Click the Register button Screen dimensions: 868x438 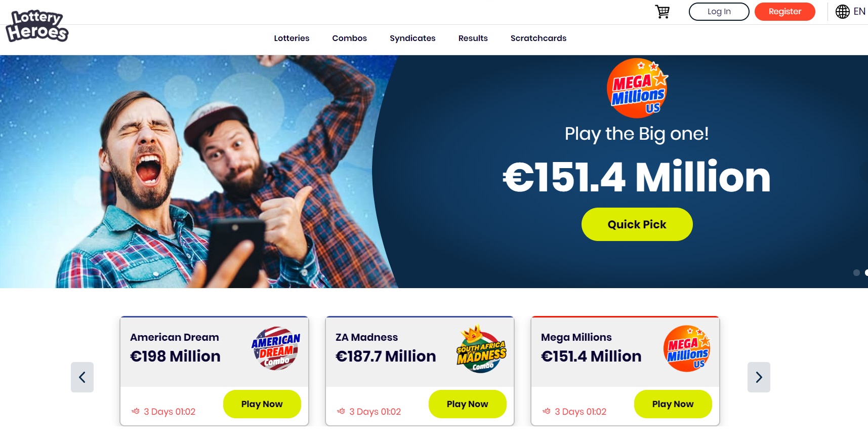pyautogui.click(x=784, y=12)
